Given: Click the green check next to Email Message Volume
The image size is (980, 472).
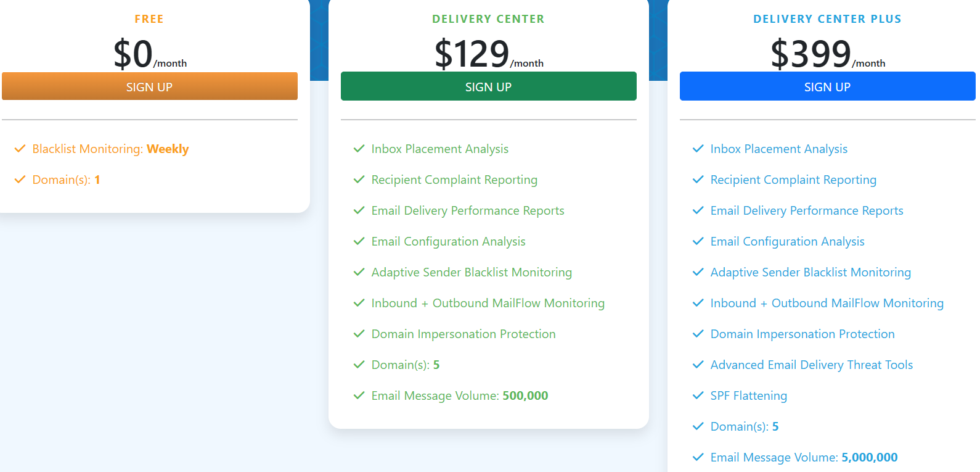Looking at the screenshot, I should click(359, 395).
